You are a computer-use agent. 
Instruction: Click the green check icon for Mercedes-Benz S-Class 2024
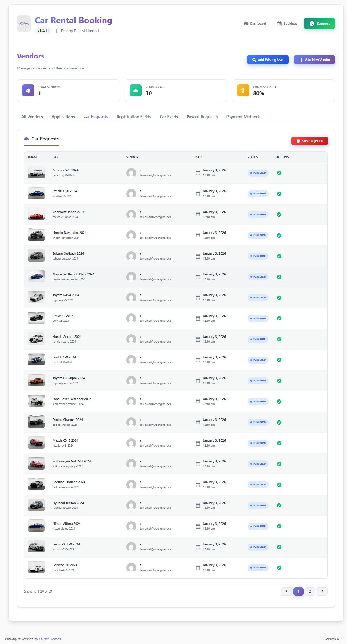point(279,277)
